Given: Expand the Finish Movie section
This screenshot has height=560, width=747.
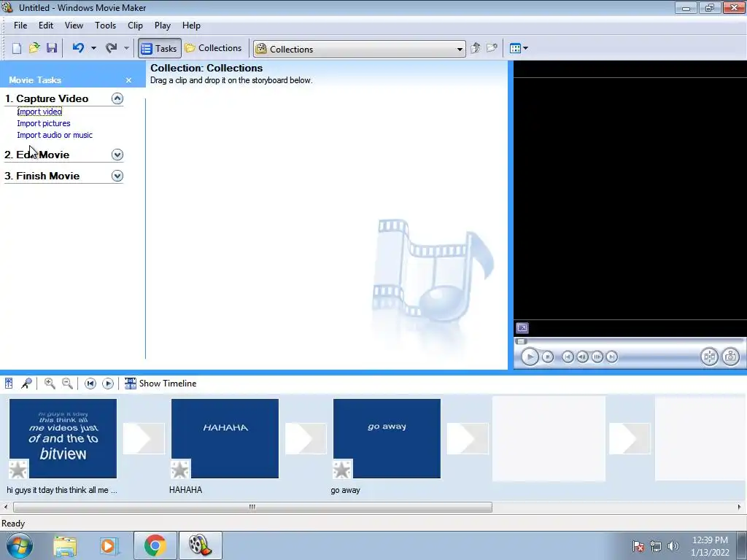Looking at the screenshot, I should pyautogui.click(x=117, y=176).
